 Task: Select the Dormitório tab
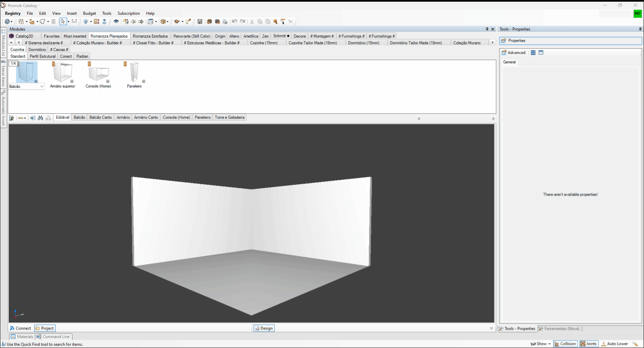(37, 49)
